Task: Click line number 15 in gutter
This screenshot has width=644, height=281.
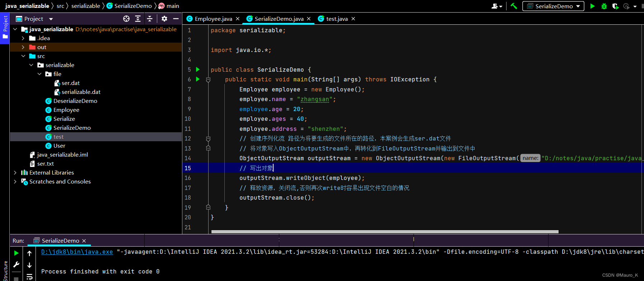Action: [x=188, y=168]
